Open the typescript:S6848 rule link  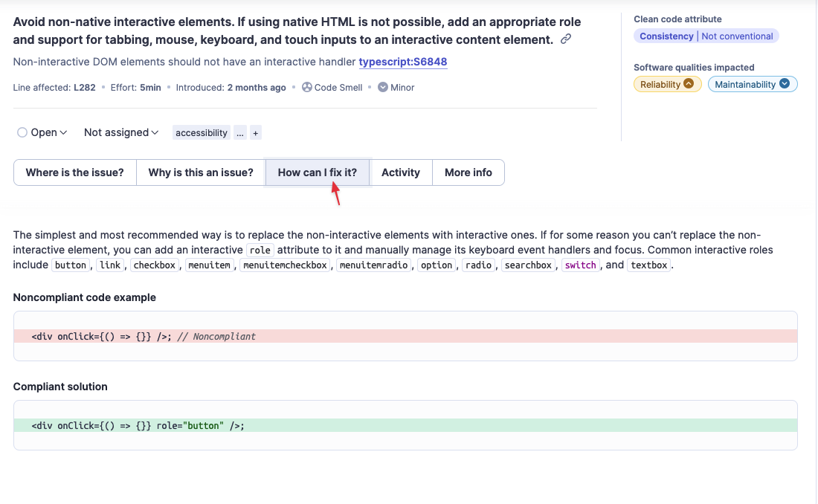point(403,62)
